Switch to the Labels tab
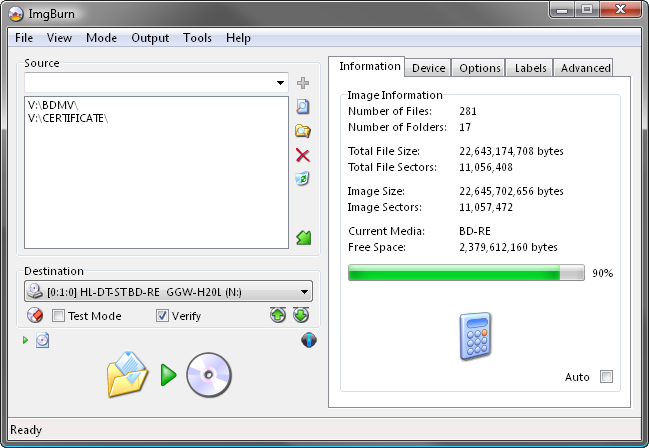649x448 pixels. (x=530, y=68)
